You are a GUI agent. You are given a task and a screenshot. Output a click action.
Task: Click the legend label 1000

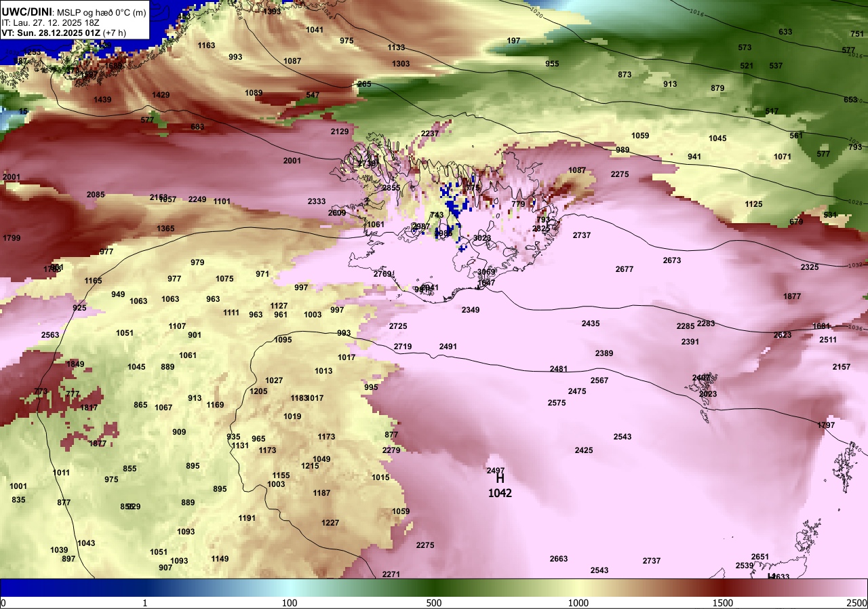(x=578, y=603)
